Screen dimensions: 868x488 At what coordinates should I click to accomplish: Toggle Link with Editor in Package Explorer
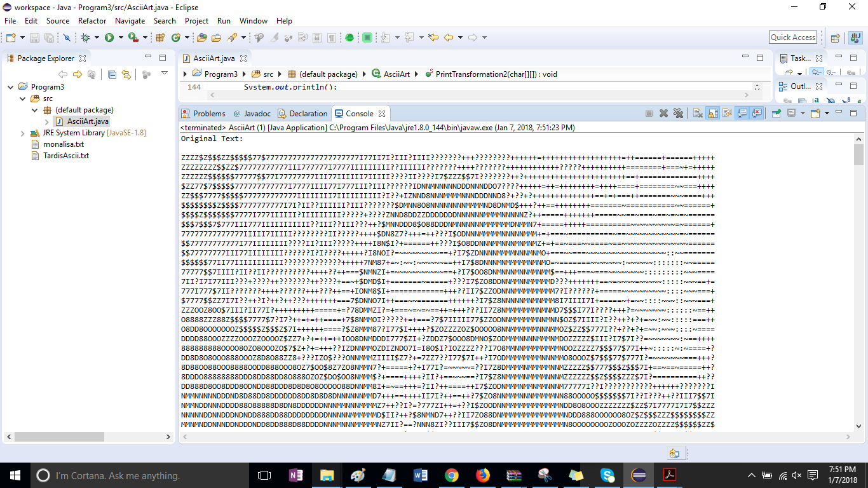coord(126,74)
